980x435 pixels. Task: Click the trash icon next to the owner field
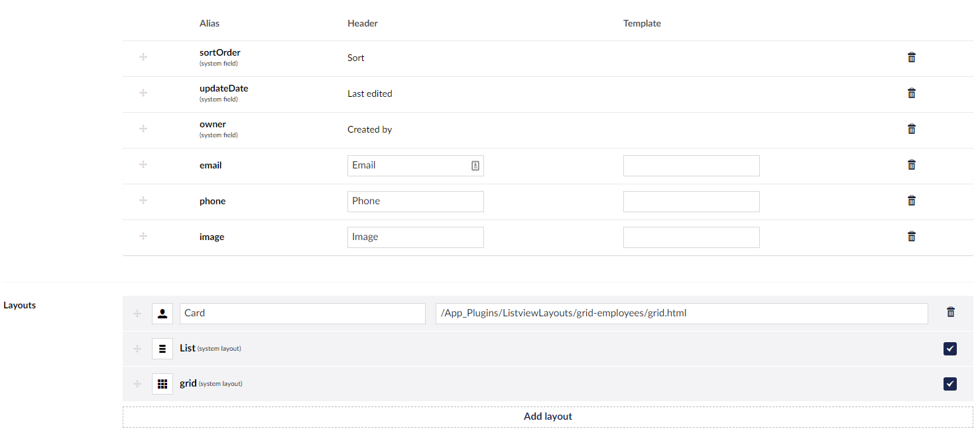coord(911,129)
